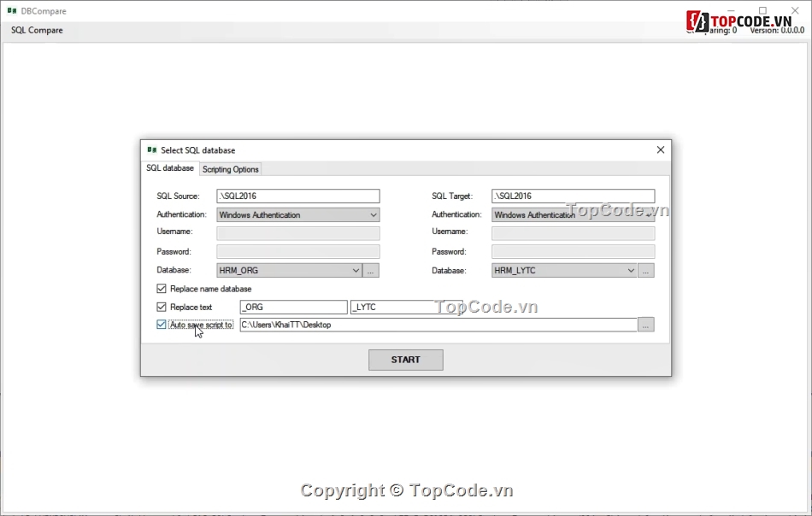812x516 pixels.
Task: Click the auto save path field
Action: click(x=438, y=325)
